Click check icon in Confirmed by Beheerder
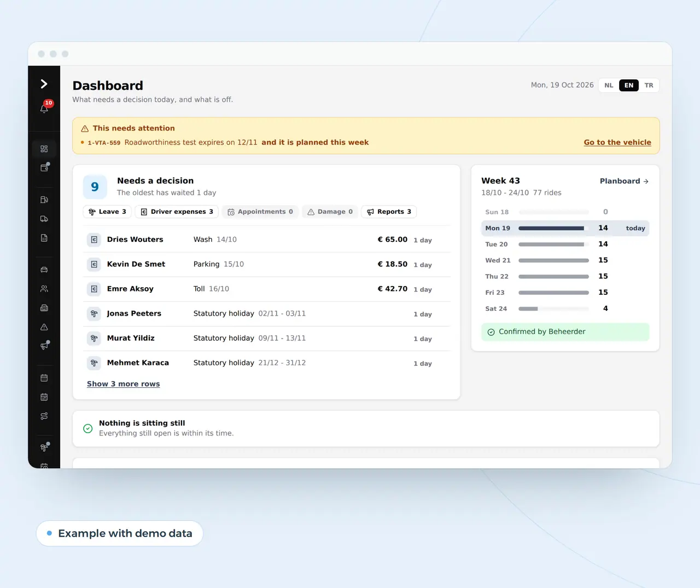The image size is (700, 588). [x=491, y=332]
